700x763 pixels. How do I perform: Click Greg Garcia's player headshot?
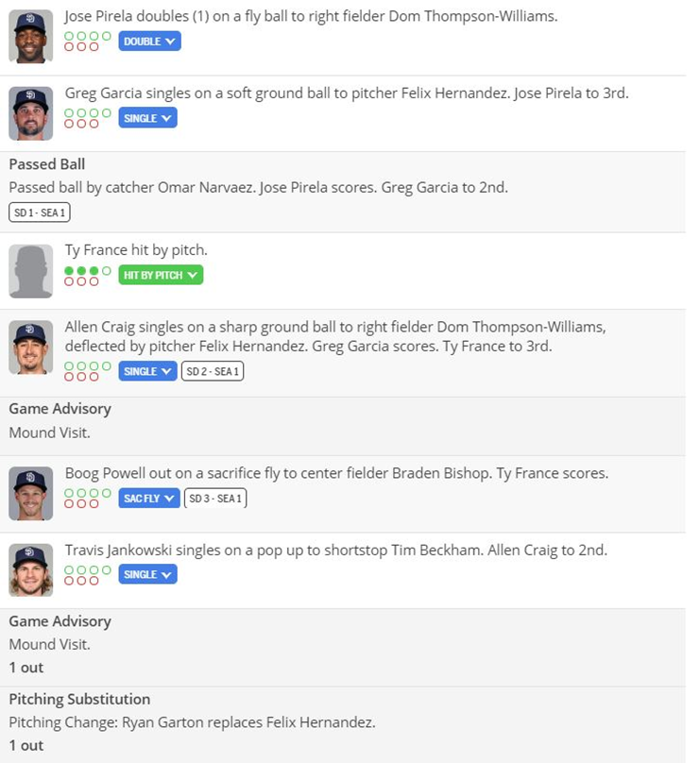(x=30, y=113)
